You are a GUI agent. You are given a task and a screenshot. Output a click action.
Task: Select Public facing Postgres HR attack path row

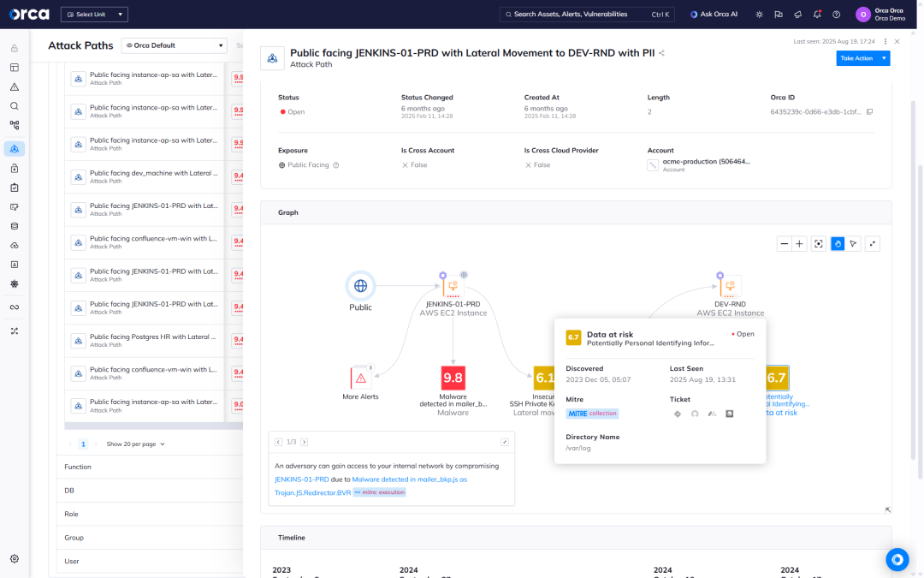point(145,341)
